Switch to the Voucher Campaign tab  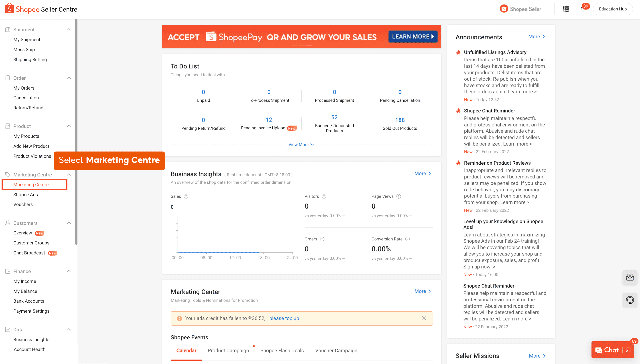[336, 350]
